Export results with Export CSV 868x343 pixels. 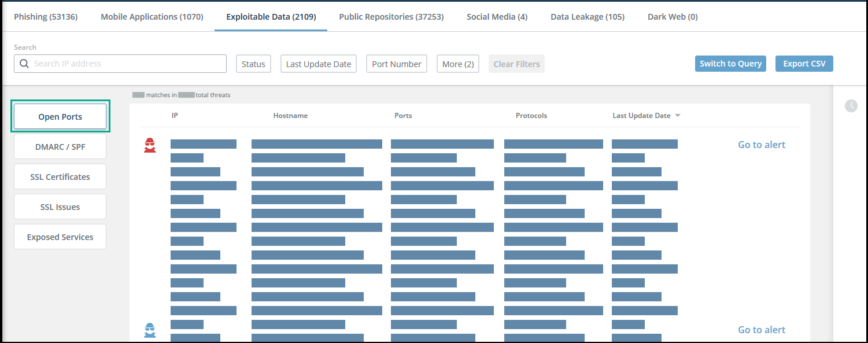click(x=804, y=64)
